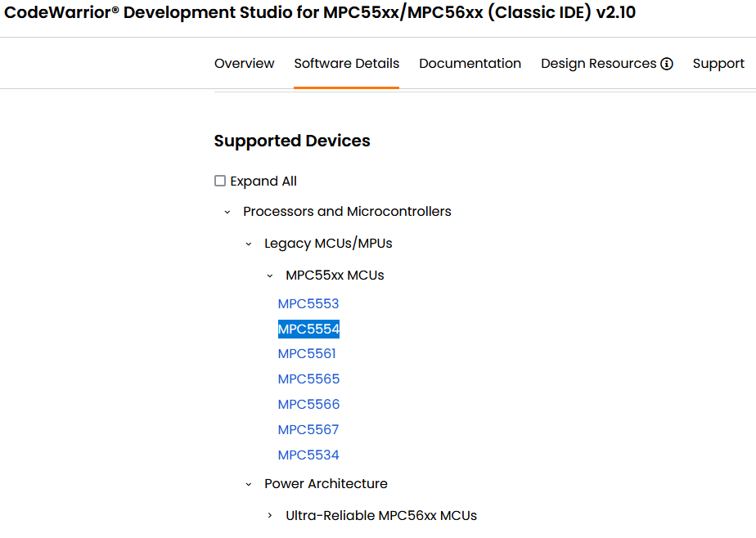Open the Design Resources tab
Viewport: 756px width, 538px height.
click(599, 63)
